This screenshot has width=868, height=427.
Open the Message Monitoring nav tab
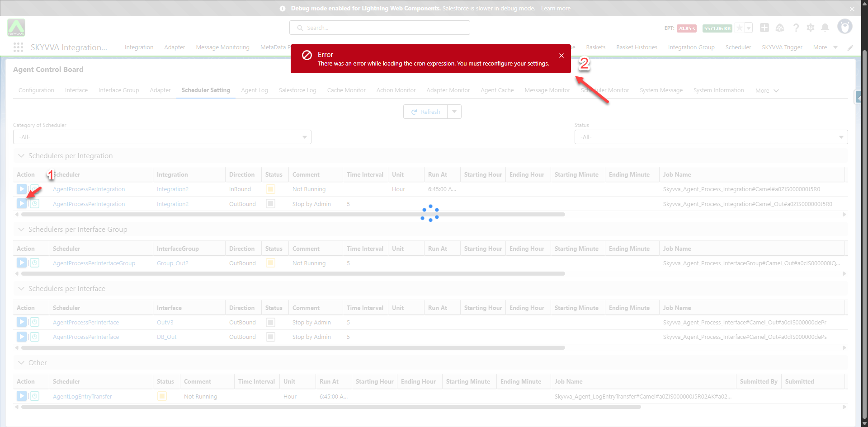[222, 47]
